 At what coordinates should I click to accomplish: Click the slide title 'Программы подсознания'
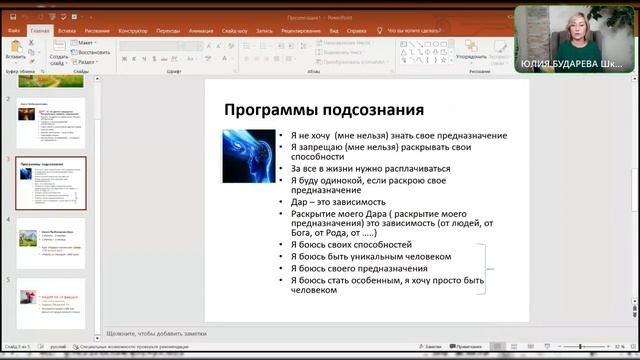(324, 109)
